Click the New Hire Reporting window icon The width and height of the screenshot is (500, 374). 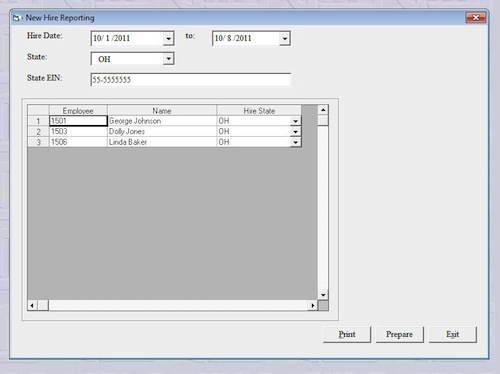click(16, 18)
